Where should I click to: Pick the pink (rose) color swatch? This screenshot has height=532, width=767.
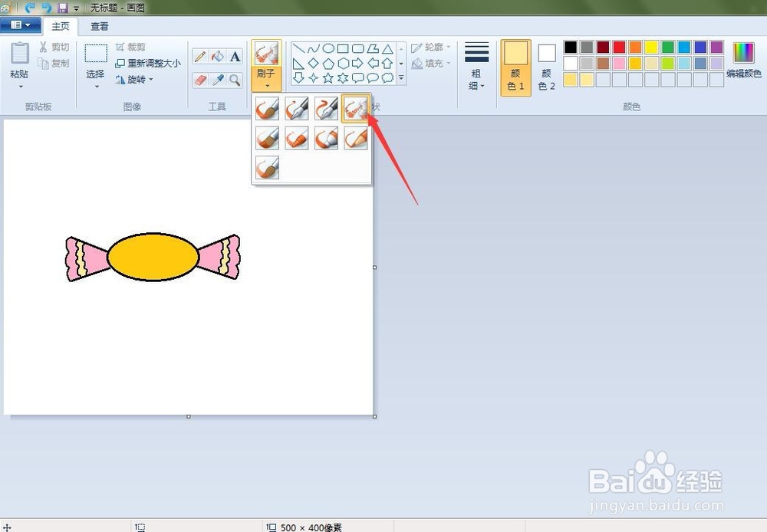[619, 63]
